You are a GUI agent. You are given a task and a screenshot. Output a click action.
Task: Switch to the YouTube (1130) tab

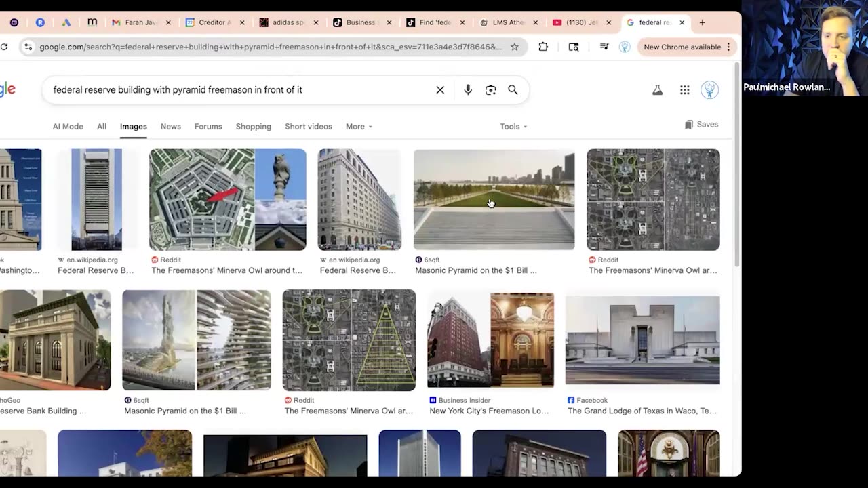click(x=580, y=22)
